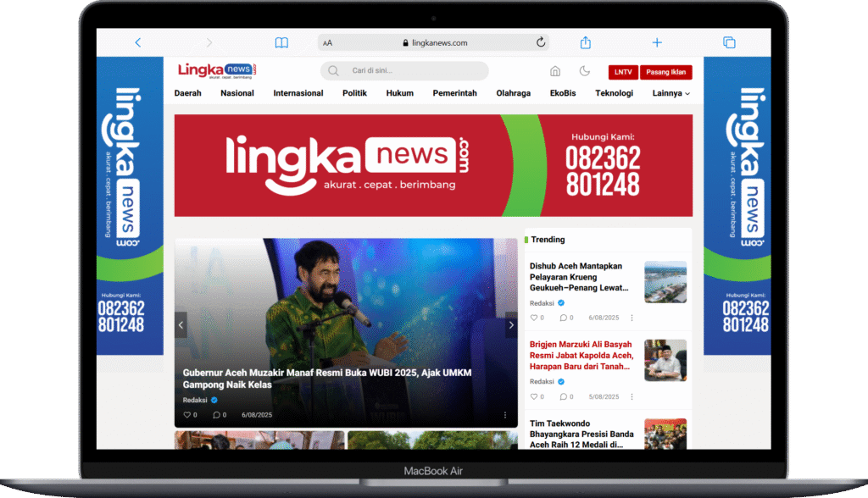This screenshot has height=498, width=868.
Task: Open the Politik category
Action: coord(354,93)
